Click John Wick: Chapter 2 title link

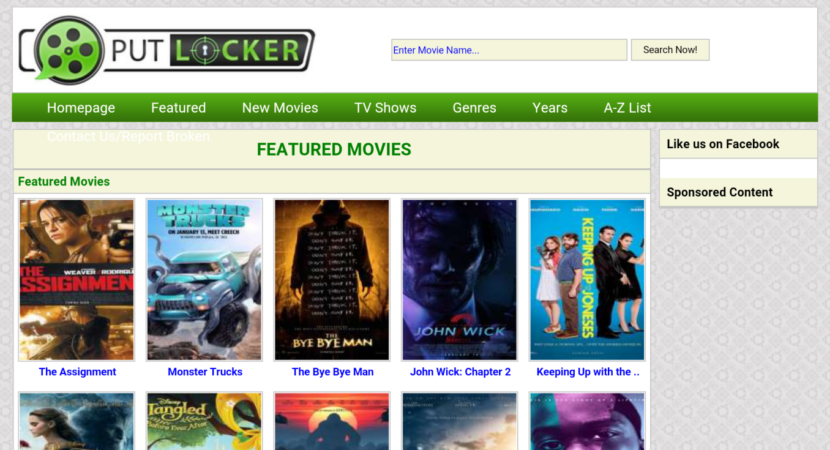[x=461, y=372]
